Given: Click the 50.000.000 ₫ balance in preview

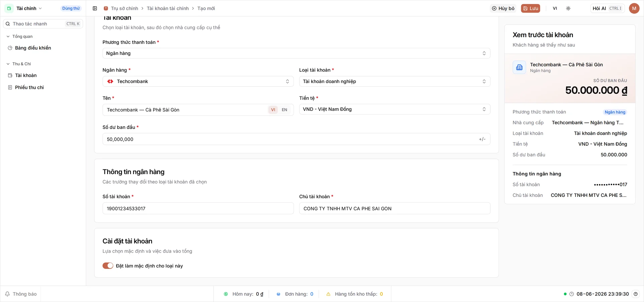Looking at the screenshot, I should (x=596, y=90).
